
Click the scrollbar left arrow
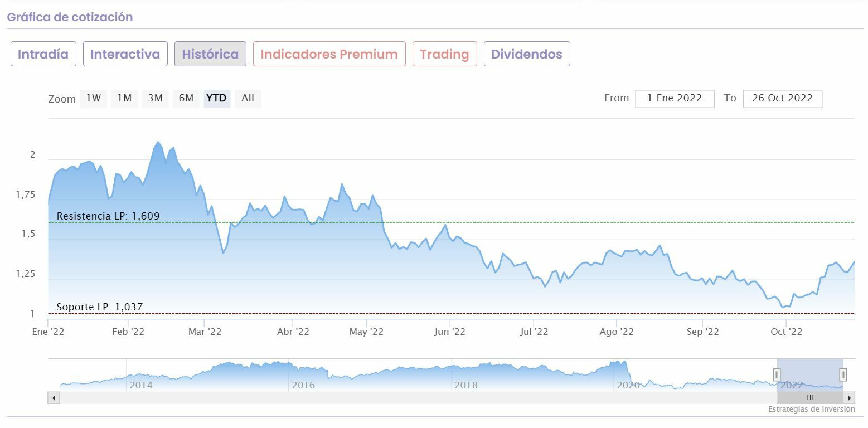54,398
